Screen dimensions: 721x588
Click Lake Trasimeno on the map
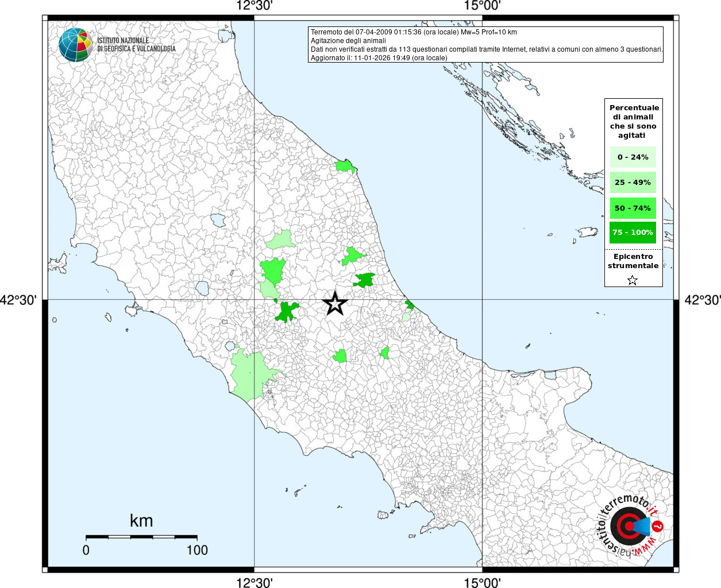click(x=218, y=220)
